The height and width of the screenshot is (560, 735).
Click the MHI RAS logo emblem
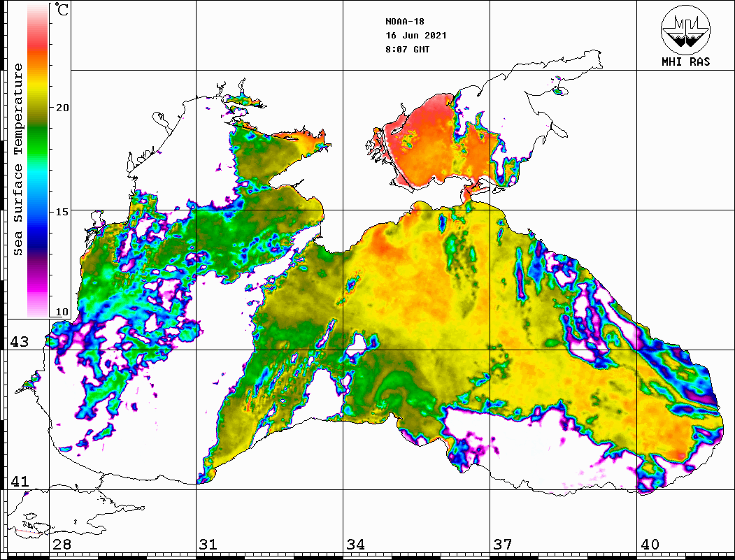685,29
